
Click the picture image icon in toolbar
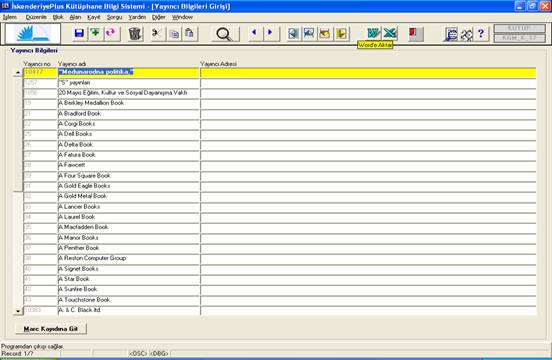click(x=309, y=34)
